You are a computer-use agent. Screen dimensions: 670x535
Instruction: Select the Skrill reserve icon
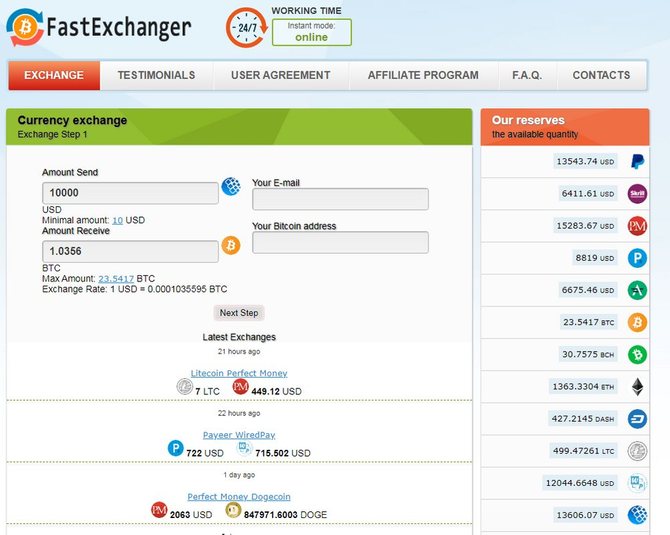pos(637,194)
